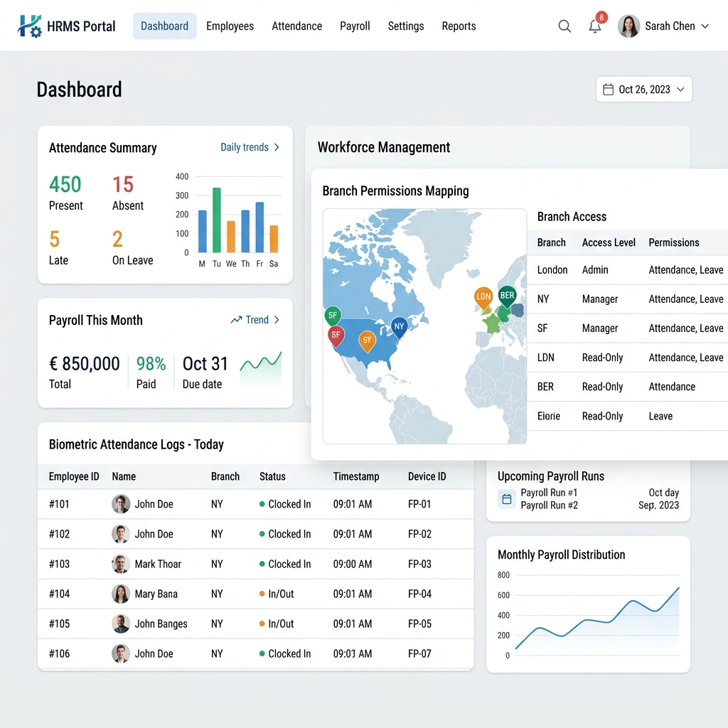Screen dimensions: 728x728
Task: Click the green payroll sparkline chart
Action: click(x=260, y=368)
